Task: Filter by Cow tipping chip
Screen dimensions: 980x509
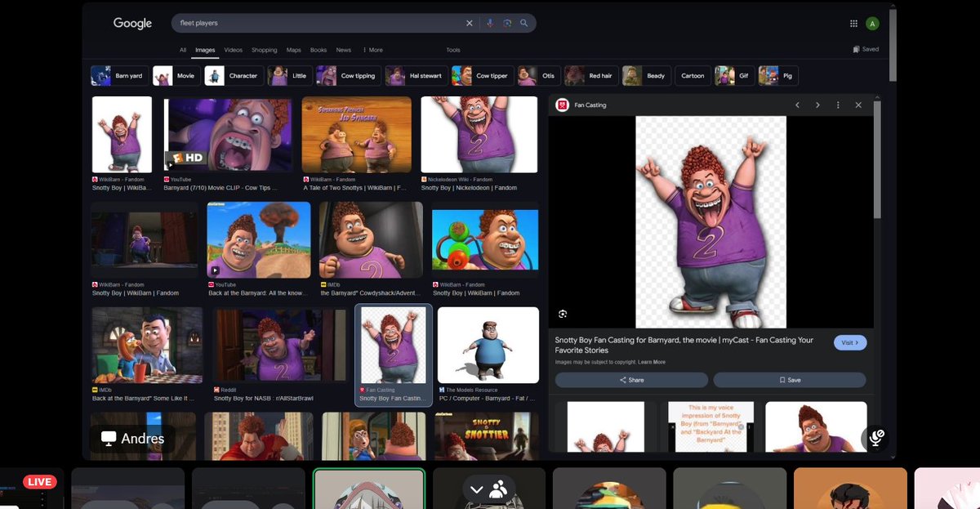Action: point(349,76)
